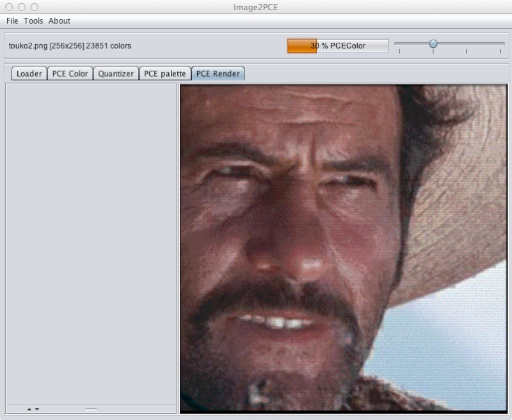The height and width of the screenshot is (420, 512).
Task: Click the split pane expand-down arrow
Action: [x=37, y=409]
